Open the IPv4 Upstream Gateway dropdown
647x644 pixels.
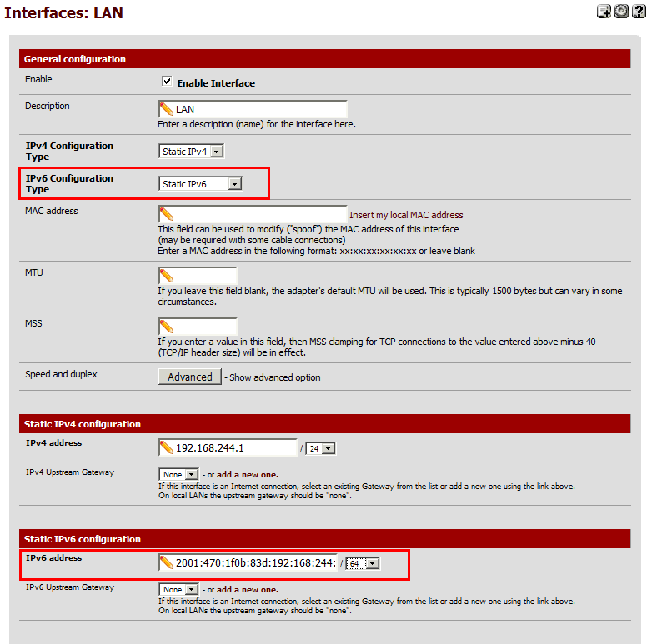179,473
